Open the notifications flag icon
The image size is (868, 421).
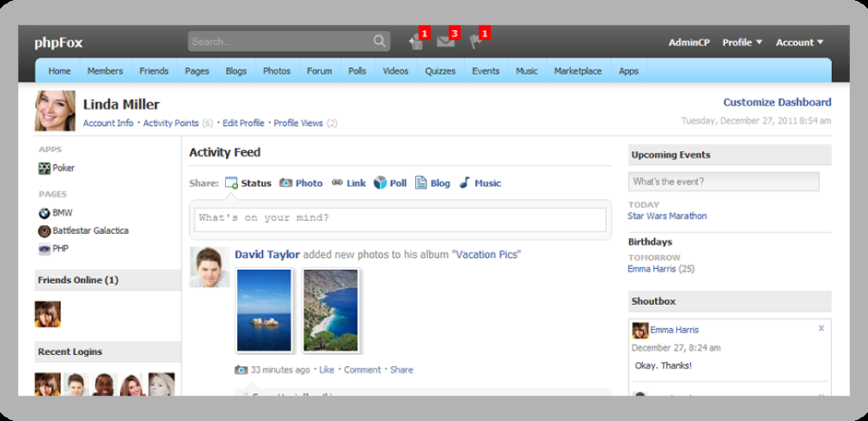pos(475,41)
